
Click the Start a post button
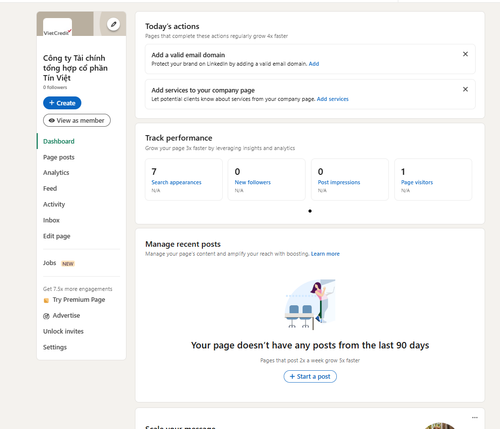[x=310, y=377]
